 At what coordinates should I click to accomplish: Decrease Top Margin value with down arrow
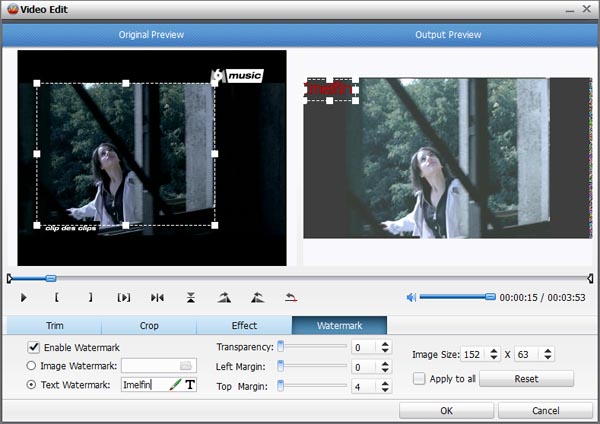pos(385,390)
